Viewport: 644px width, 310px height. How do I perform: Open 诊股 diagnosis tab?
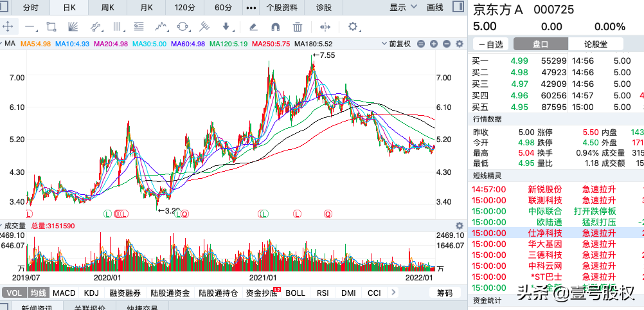[x=324, y=8]
